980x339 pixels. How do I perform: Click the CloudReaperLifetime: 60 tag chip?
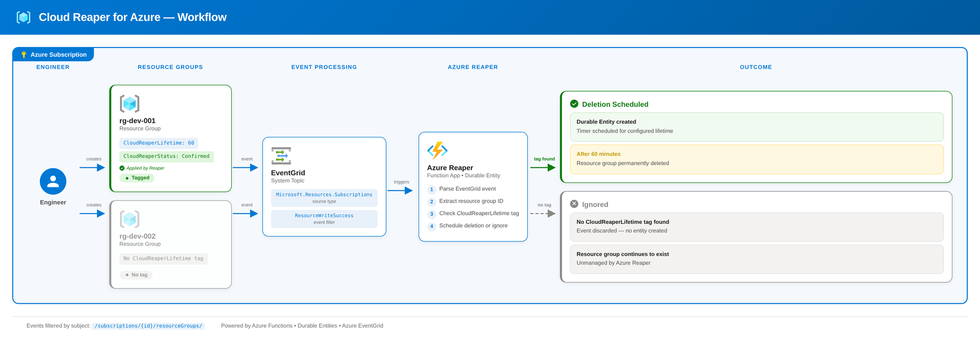(159, 143)
